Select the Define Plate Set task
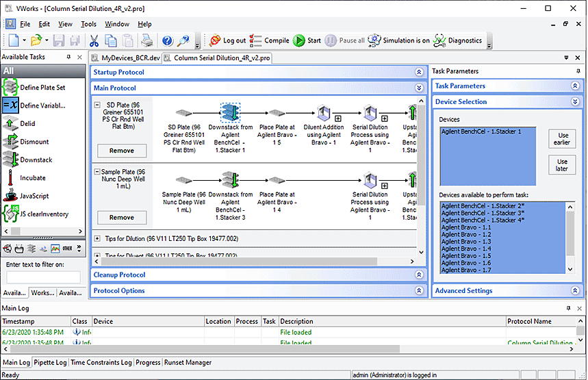This screenshot has width=588, height=380. pos(34,88)
